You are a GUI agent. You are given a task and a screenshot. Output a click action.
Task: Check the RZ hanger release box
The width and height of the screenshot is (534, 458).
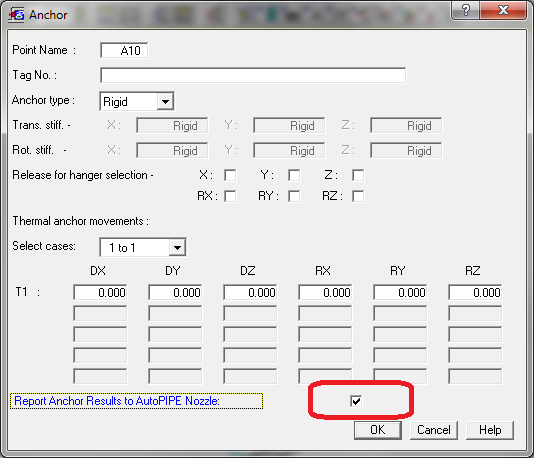[358, 196]
